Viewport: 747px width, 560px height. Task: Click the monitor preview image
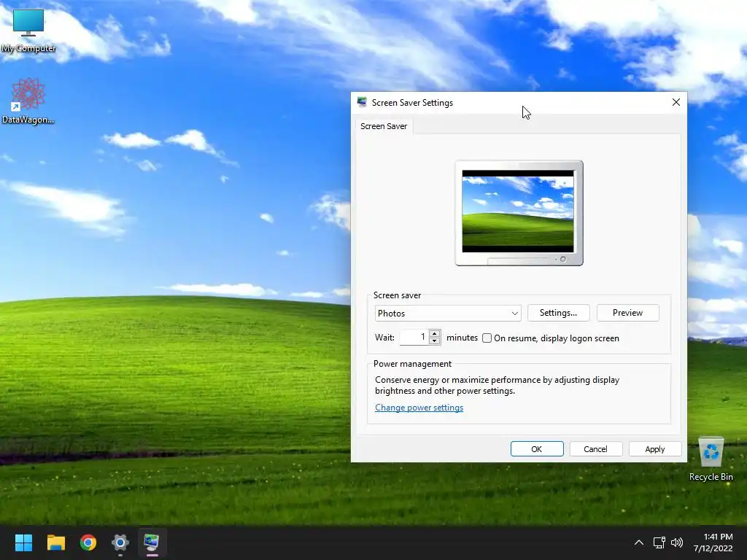(519, 213)
